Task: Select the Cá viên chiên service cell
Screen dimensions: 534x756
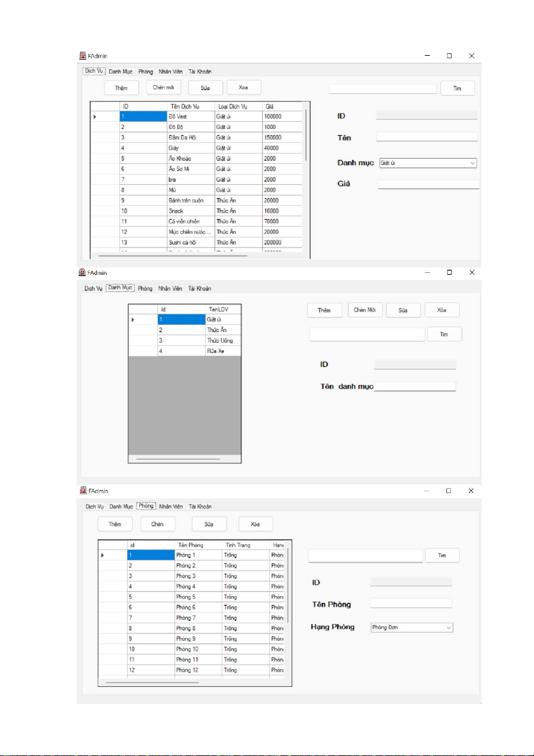Action: tap(191, 222)
